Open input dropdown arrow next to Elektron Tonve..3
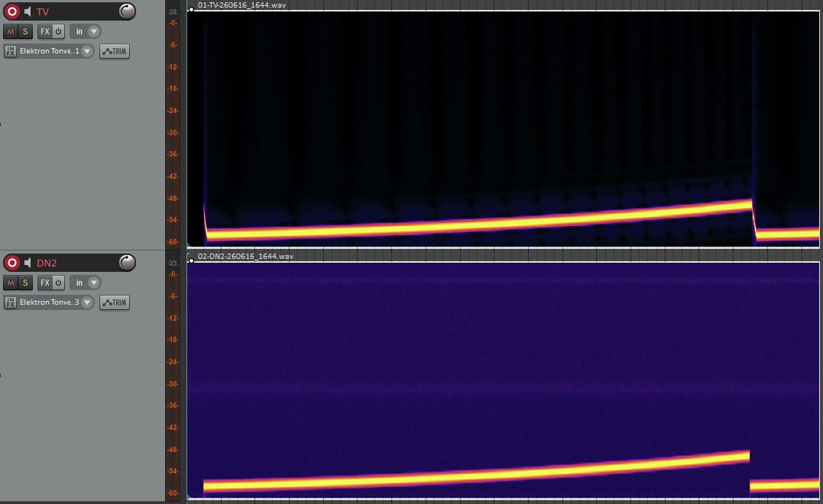This screenshot has width=823, height=504. coord(87,302)
